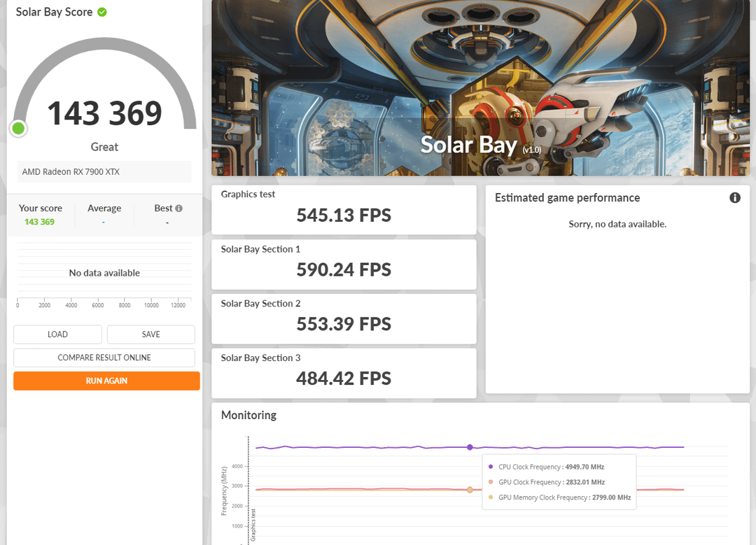This screenshot has height=545, width=756.
Task: Open COMPARE RESULT ONLINE
Action: [x=104, y=358]
